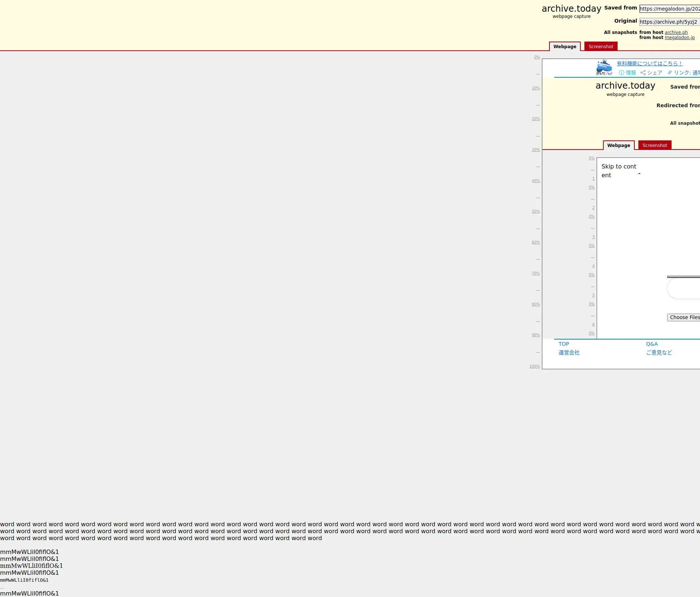700x597 pixels.
Task: Open the Q&A footer link
Action: pos(652,344)
